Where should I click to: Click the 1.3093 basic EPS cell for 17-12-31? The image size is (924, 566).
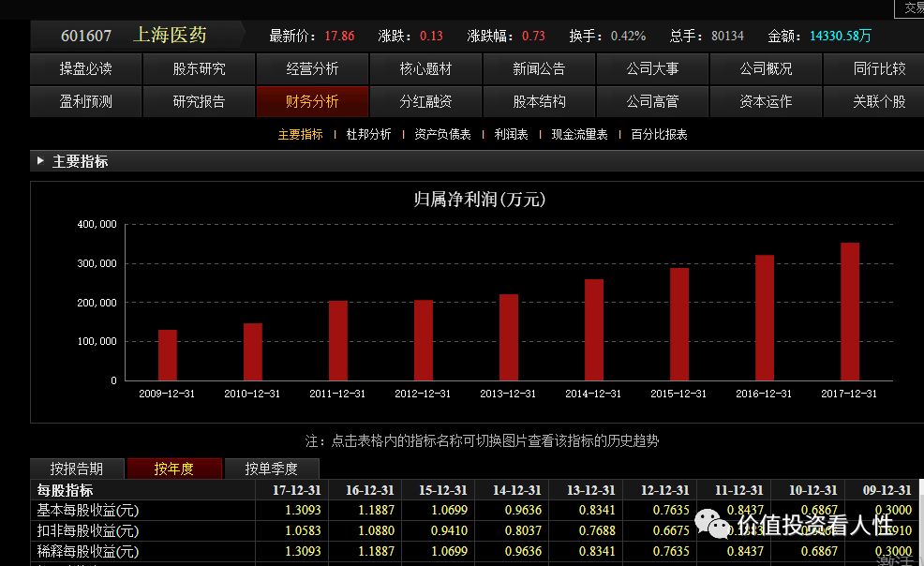303,510
